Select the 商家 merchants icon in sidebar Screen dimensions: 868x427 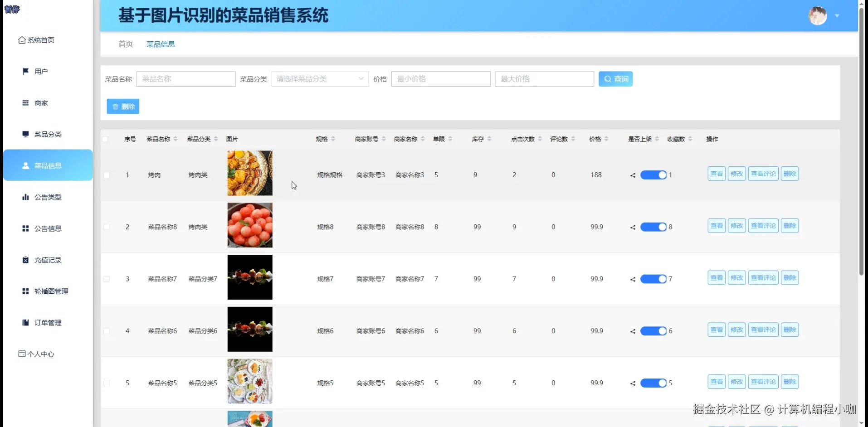point(40,103)
